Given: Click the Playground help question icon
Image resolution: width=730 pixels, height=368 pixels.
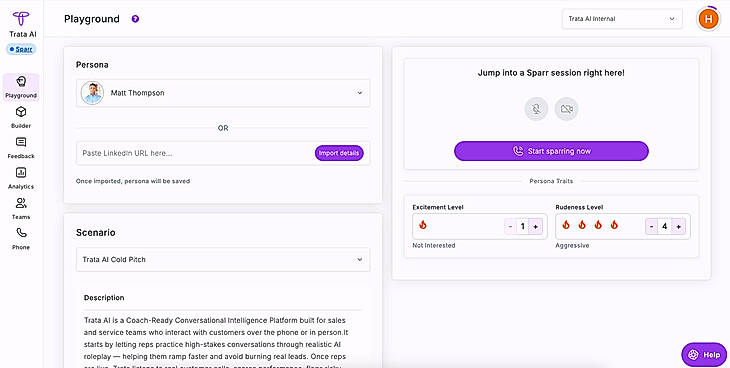Looking at the screenshot, I should [135, 19].
